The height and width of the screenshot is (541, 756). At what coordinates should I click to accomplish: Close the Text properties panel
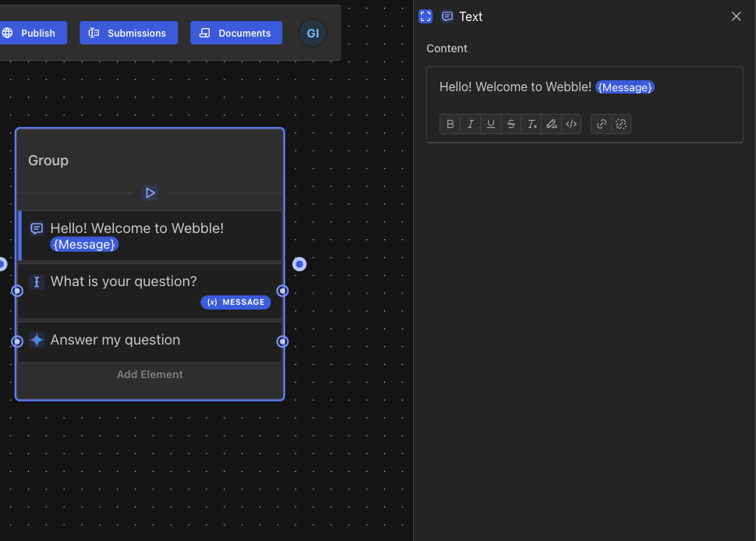[x=736, y=16]
